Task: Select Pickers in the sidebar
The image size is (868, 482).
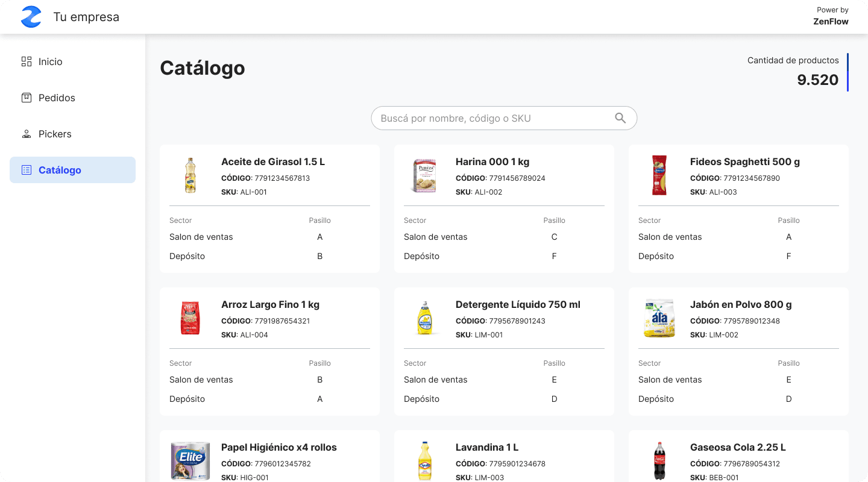Action: click(55, 134)
